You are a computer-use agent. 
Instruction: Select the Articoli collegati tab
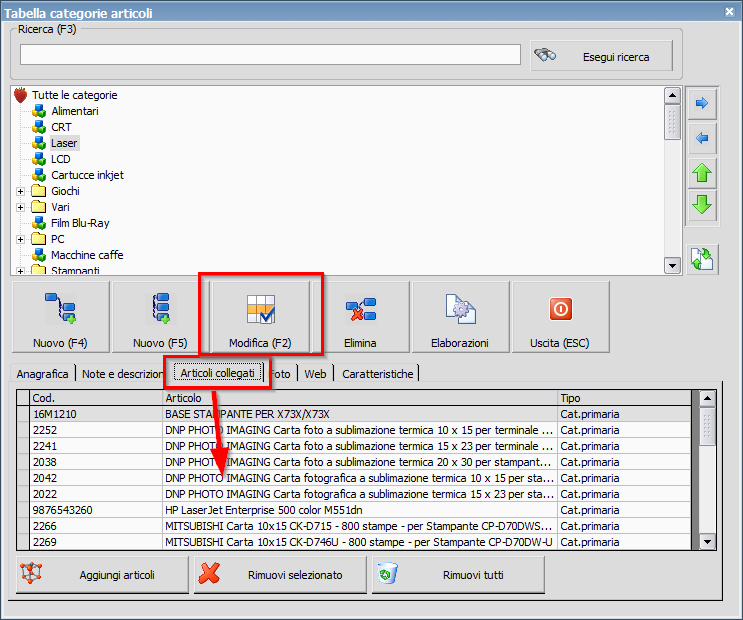(217, 373)
